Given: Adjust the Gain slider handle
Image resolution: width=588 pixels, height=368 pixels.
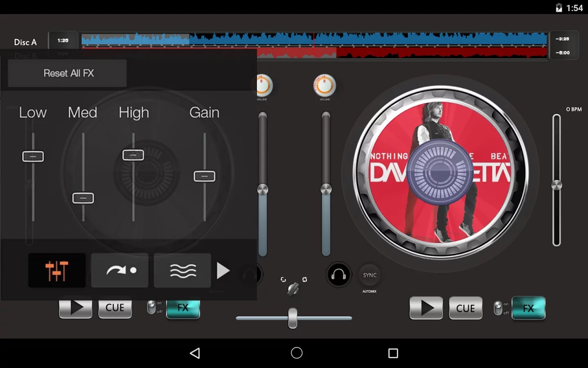Looking at the screenshot, I should (205, 176).
